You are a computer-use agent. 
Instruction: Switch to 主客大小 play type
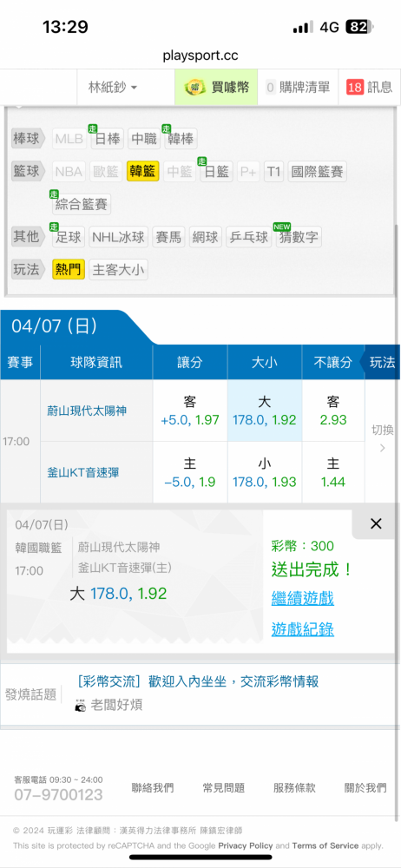(x=119, y=270)
